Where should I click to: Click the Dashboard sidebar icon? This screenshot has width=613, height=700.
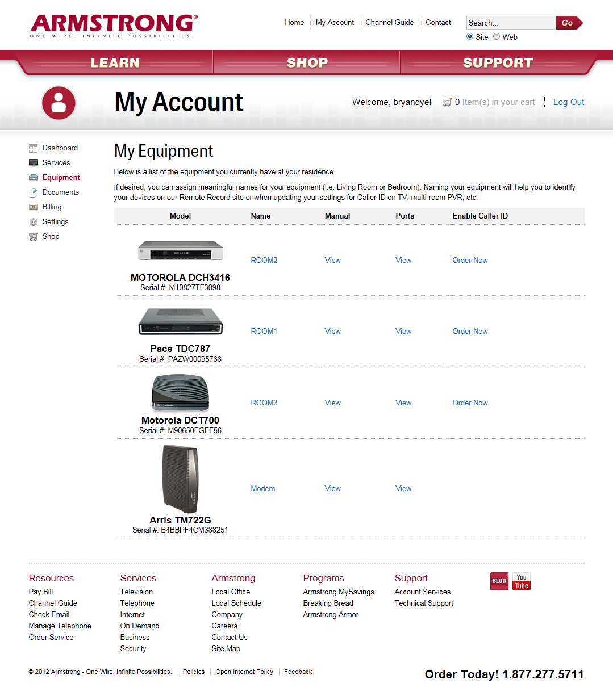pos(33,148)
